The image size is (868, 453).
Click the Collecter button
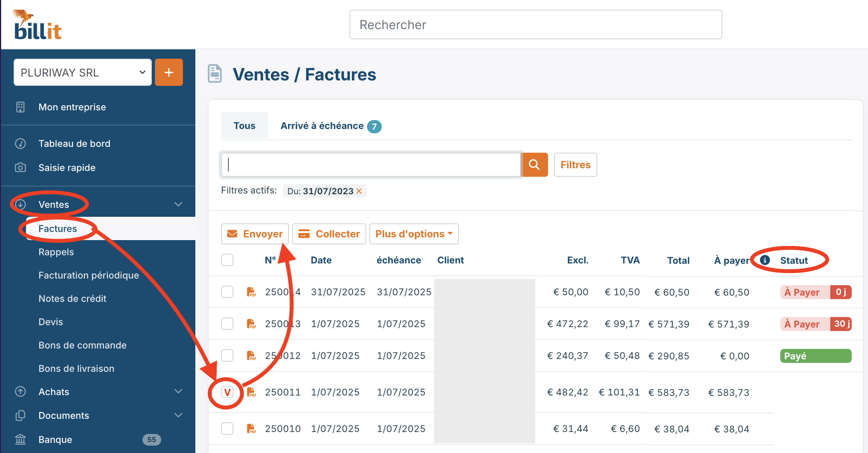329,234
